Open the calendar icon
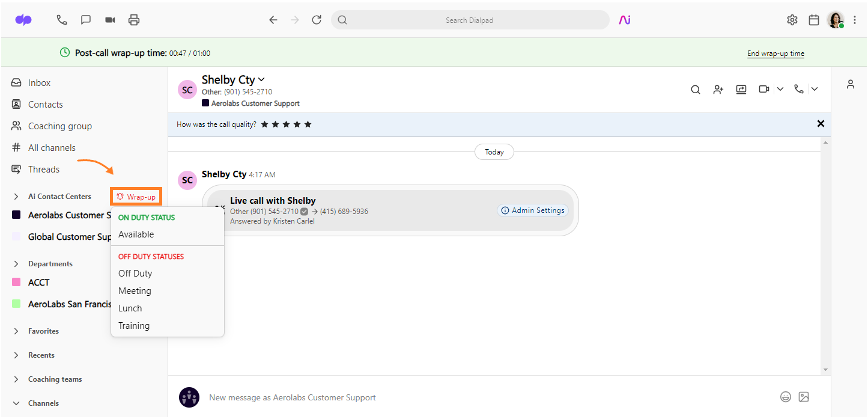Image resolution: width=868 pixels, height=419 pixels. pyautogui.click(x=814, y=20)
